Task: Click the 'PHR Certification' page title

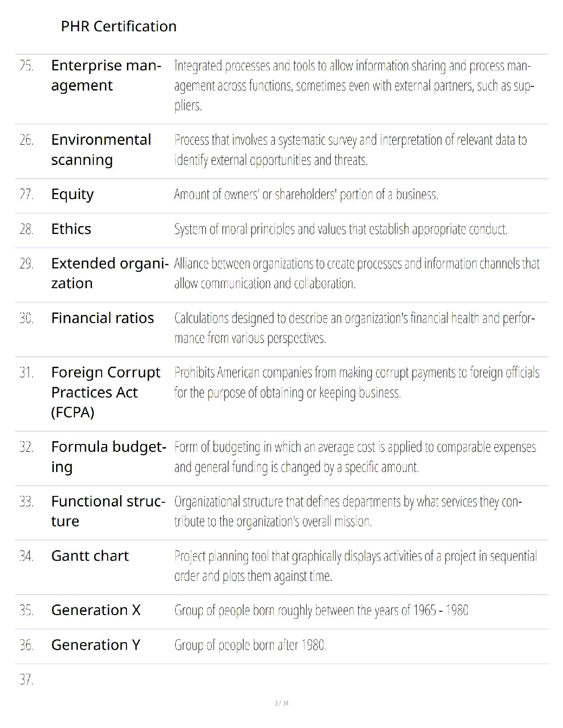Action: pos(119,26)
